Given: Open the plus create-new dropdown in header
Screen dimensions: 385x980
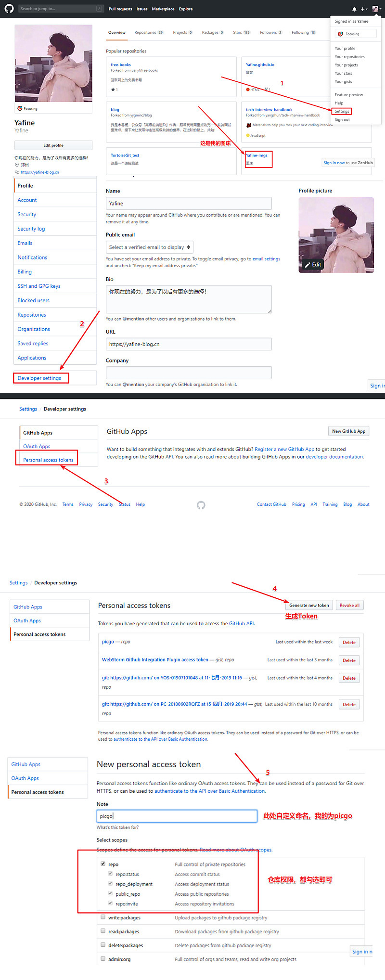Looking at the screenshot, I should coord(364,9).
